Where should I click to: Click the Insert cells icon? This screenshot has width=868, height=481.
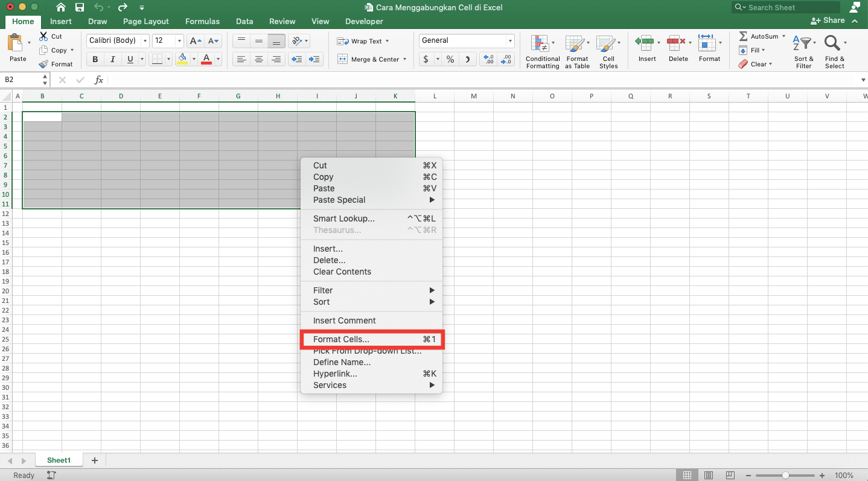click(645, 43)
